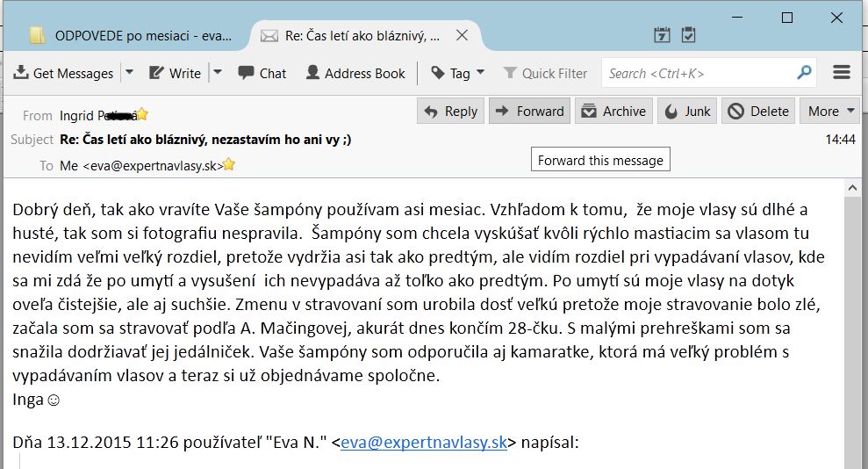Expand the Write dropdown arrow
The width and height of the screenshot is (868, 469).
pyautogui.click(x=218, y=72)
